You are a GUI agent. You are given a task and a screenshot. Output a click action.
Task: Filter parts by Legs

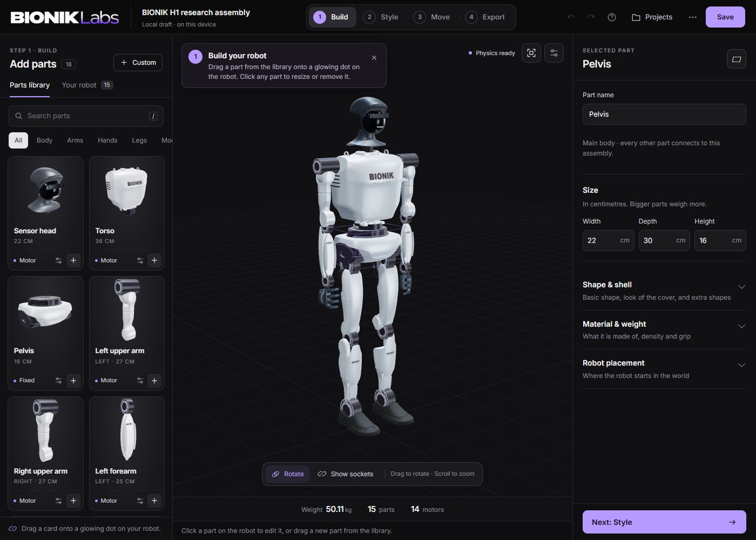139,140
